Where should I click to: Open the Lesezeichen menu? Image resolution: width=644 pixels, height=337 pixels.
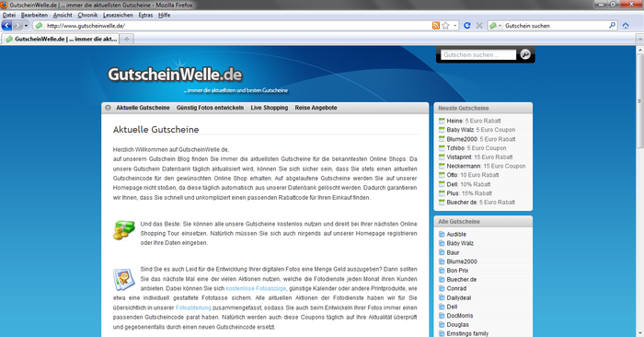tap(118, 16)
